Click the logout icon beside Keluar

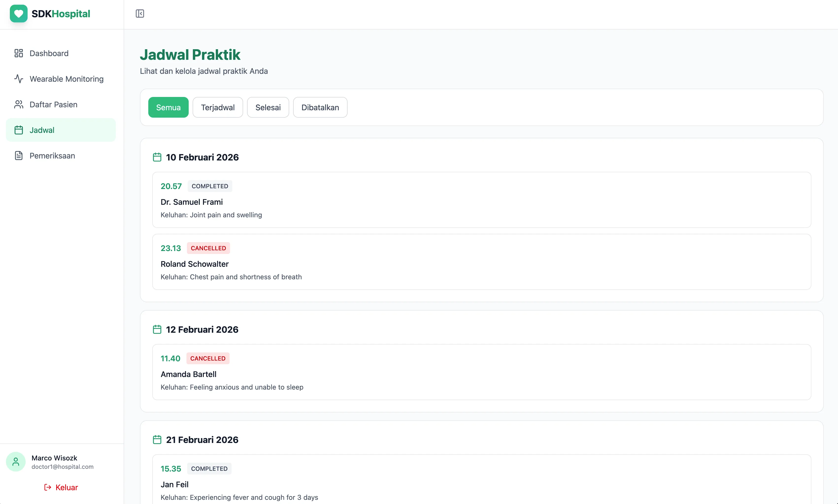coord(47,487)
